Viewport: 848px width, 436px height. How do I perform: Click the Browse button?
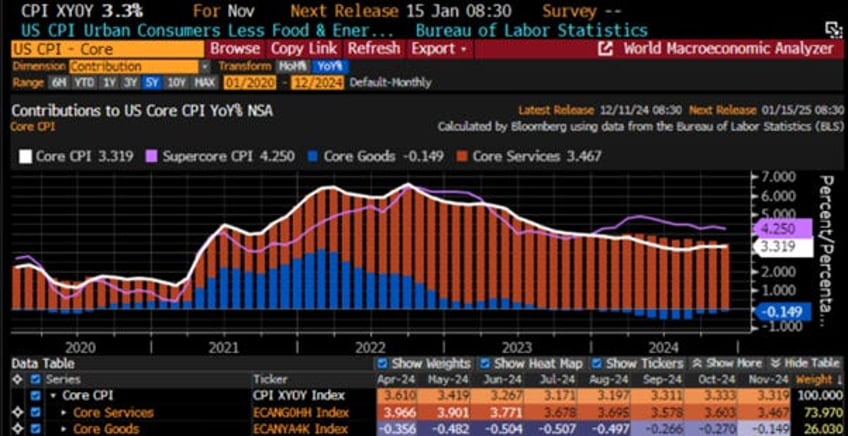235,49
